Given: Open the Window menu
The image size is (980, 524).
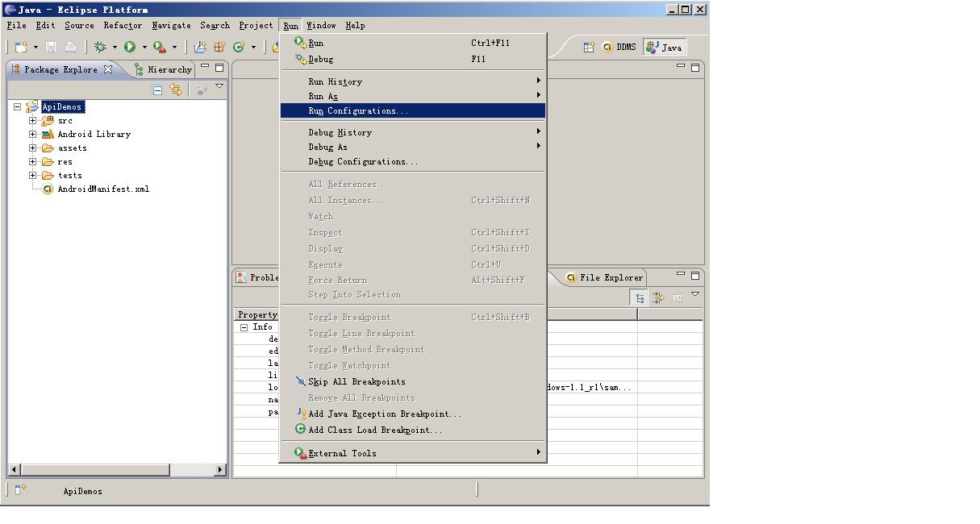Looking at the screenshot, I should [321, 25].
